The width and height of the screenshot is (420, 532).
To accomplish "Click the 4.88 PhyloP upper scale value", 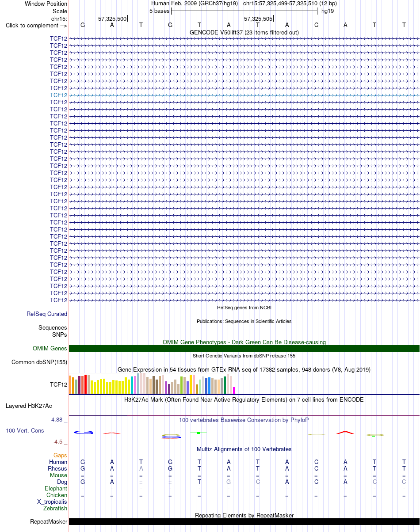I will click(58, 420).
